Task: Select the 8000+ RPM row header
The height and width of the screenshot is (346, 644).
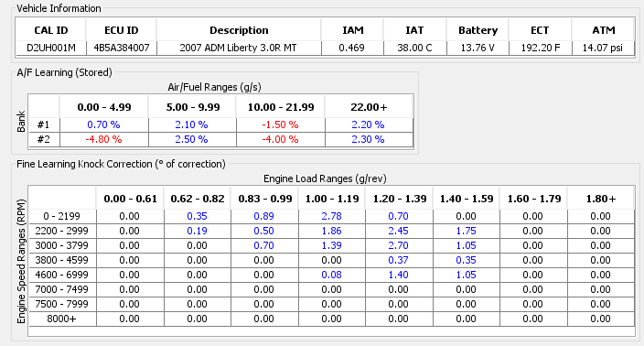Action: tap(62, 319)
